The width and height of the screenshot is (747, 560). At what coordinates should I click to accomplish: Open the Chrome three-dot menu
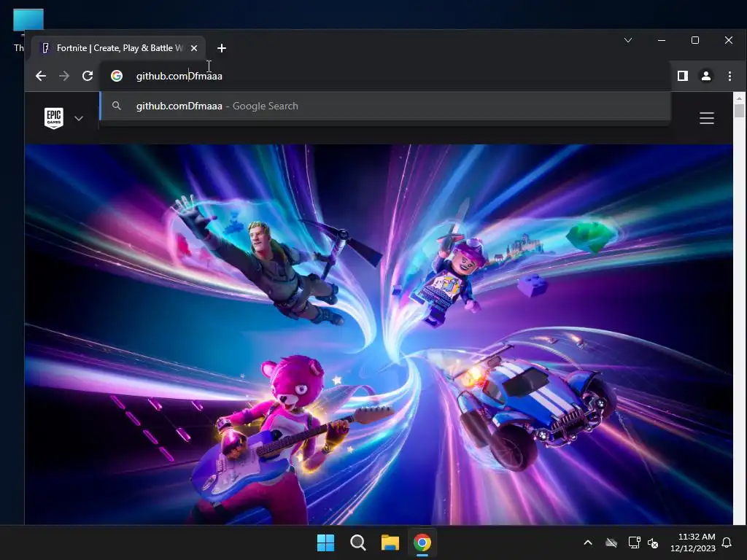pyautogui.click(x=729, y=76)
